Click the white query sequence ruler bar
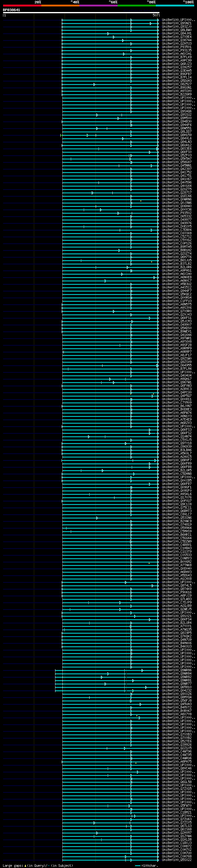Screen dimensions: 197x868 [81, 12]
